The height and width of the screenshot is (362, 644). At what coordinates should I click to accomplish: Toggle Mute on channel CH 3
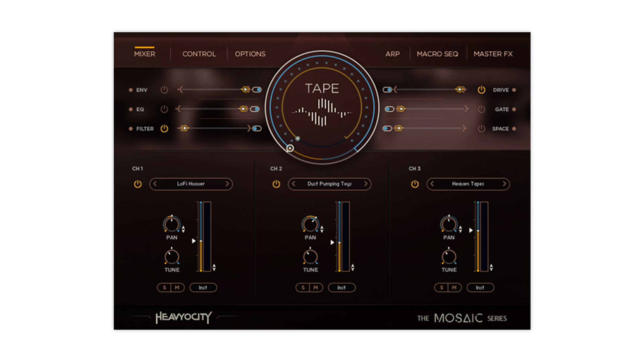(455, 287)
